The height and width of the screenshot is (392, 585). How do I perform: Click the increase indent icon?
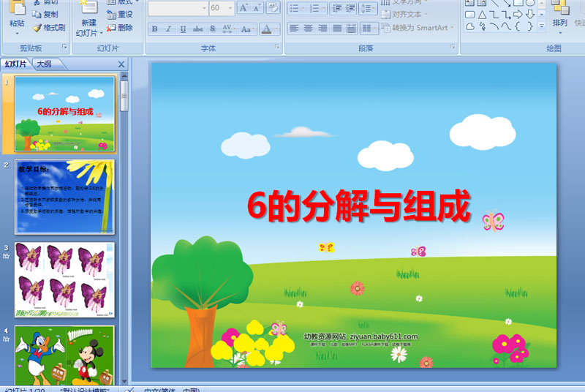click(x=350, y=9)
